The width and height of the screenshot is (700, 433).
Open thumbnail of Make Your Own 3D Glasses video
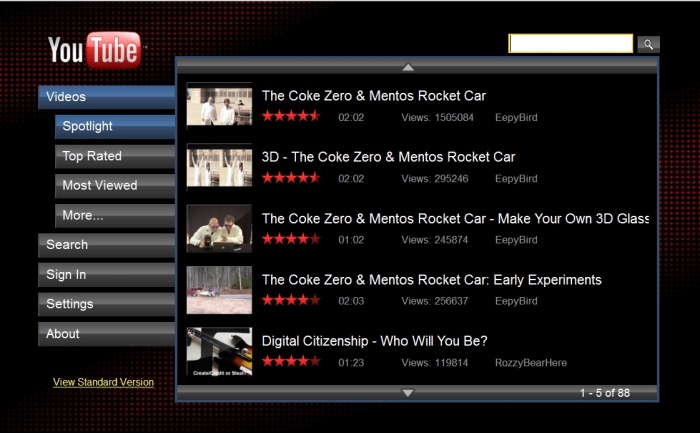point(219,229)
